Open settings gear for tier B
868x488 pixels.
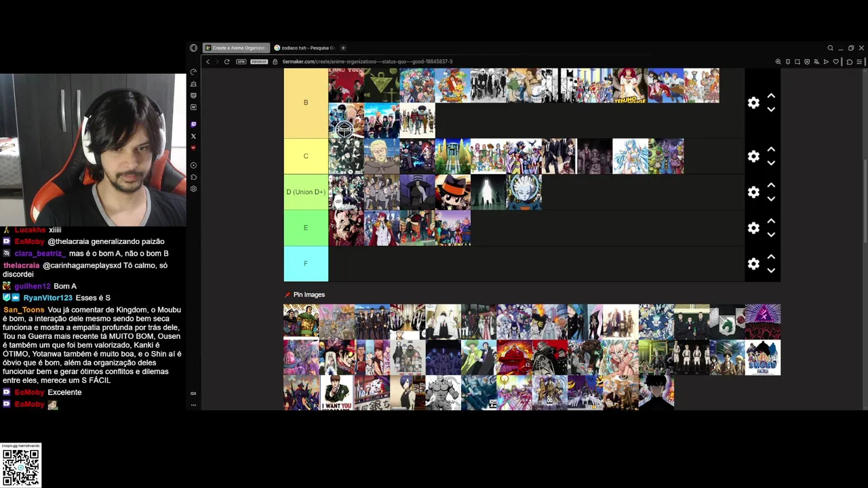753,102
